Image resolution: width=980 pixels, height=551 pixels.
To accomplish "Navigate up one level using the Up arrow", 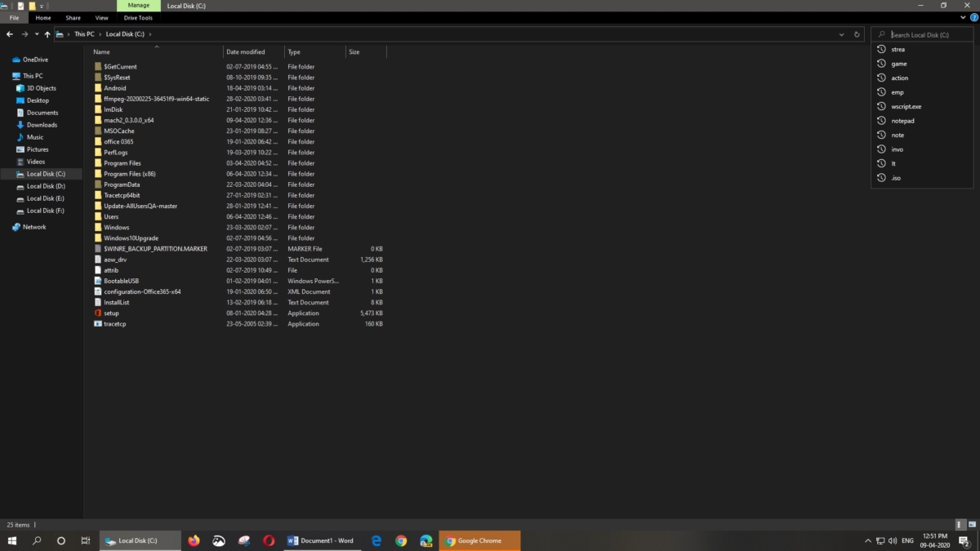I will point(47,34).
